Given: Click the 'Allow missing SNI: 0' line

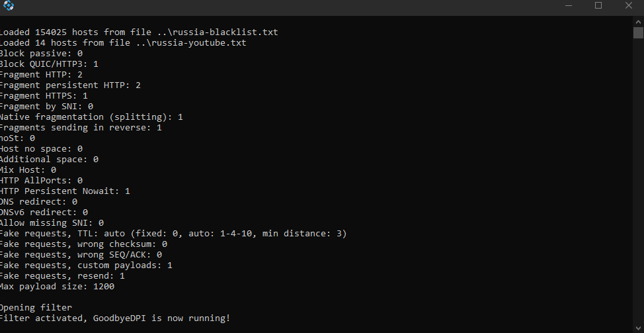Looking at the screenshot, I should (52, 223).
